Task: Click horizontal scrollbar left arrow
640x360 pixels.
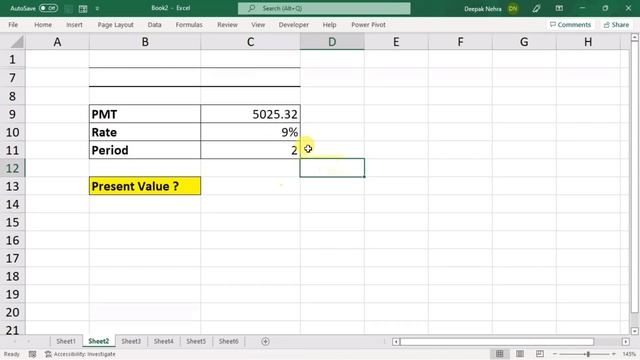Action: coord(396,342)
